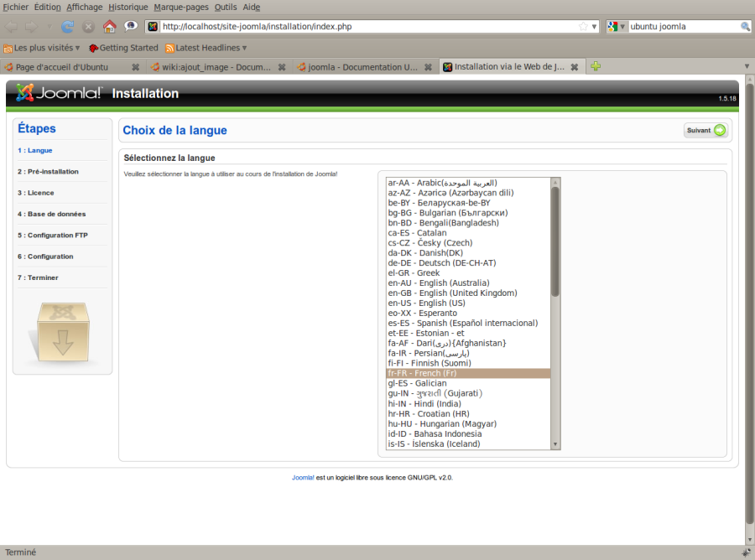755x560 pixels.
Task: Open Getting Started bookmark
Action: [x=124, y=48]
